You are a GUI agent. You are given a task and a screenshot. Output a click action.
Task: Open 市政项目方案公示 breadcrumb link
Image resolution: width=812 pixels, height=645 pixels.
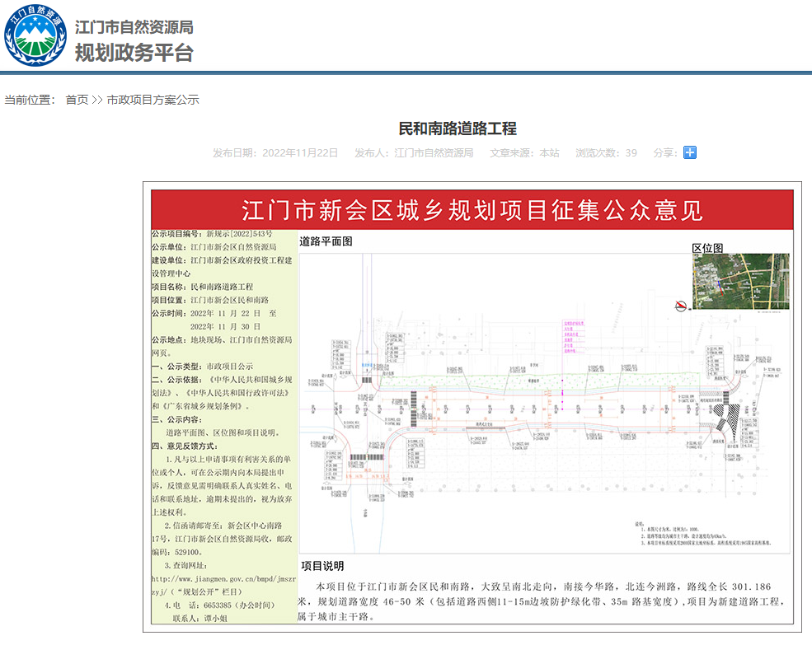[153, 100]
